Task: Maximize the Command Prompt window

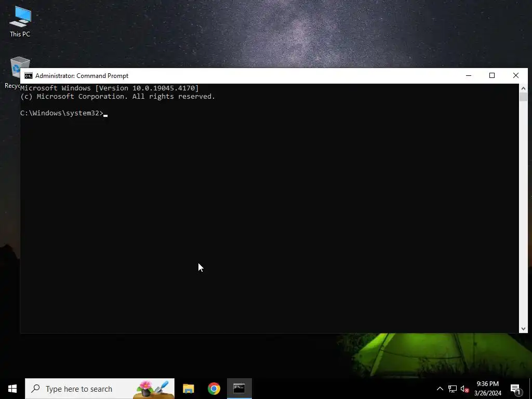Action: point(492,76)
